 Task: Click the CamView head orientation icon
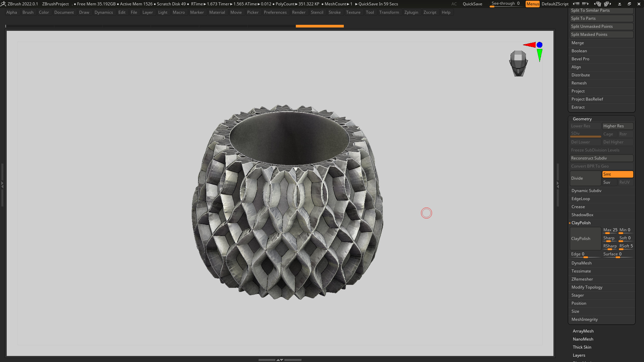pos(518,63)
